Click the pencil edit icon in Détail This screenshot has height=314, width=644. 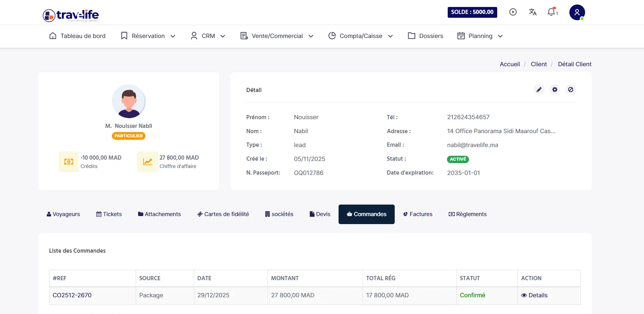pyautogui.click(x=539, y=90)
